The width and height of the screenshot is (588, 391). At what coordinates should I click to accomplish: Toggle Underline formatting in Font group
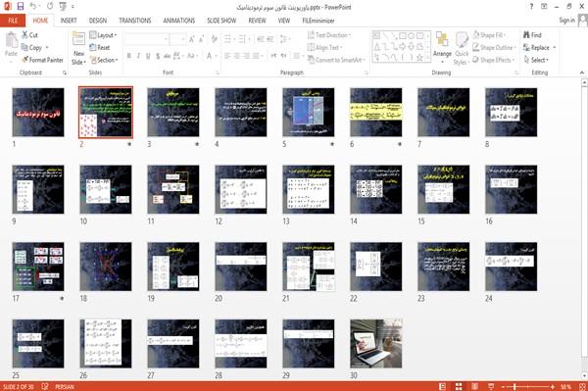[148, 56]
